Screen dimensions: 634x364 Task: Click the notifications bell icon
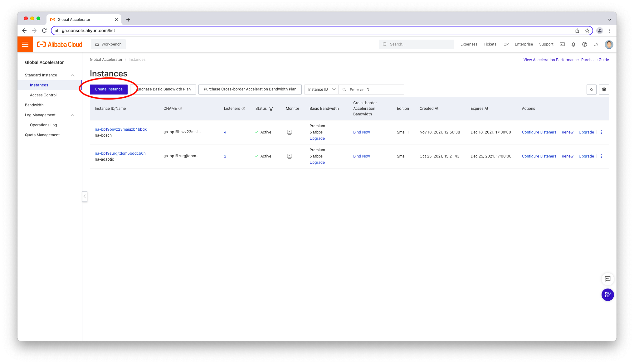[573, 44]
